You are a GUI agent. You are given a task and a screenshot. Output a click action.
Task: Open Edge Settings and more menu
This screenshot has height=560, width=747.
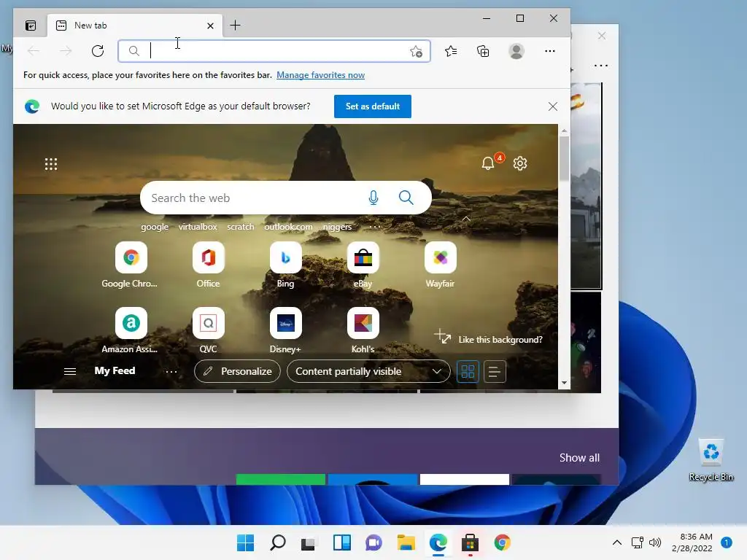[x=550, y=51]
